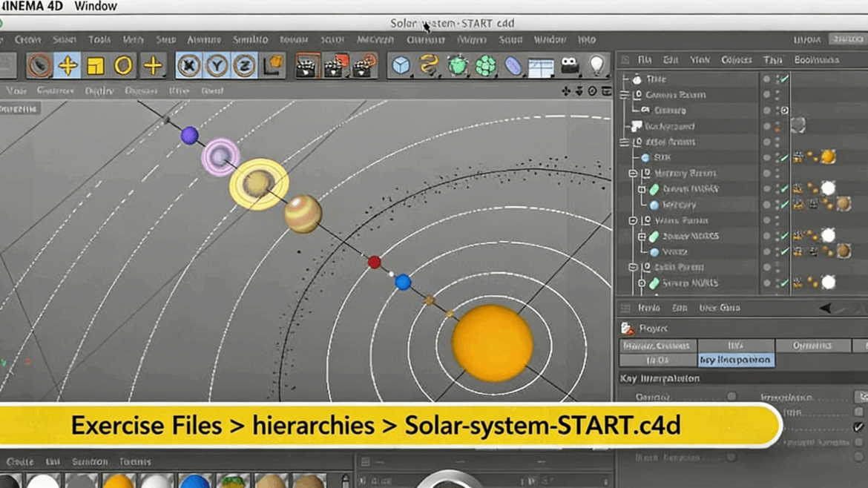
Task: Add a Light using the bulb icon
Action: tap(596, 66)
